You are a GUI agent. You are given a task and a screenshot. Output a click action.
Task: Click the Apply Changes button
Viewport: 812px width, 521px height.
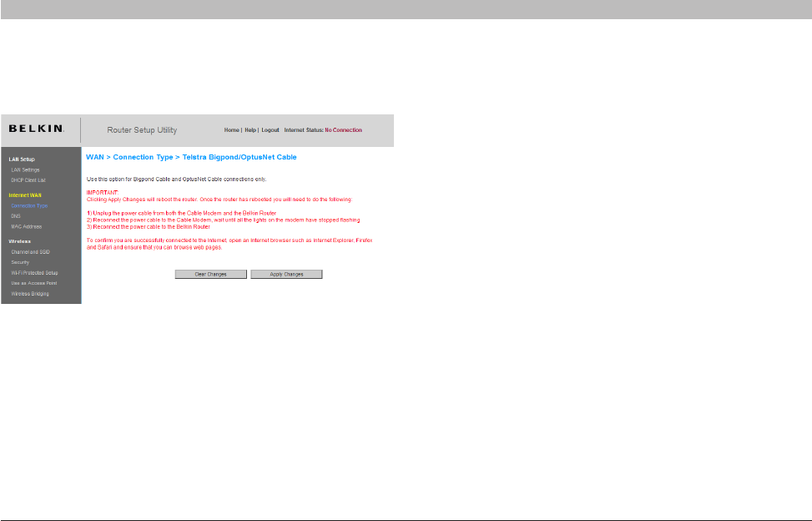coord(286,274)
